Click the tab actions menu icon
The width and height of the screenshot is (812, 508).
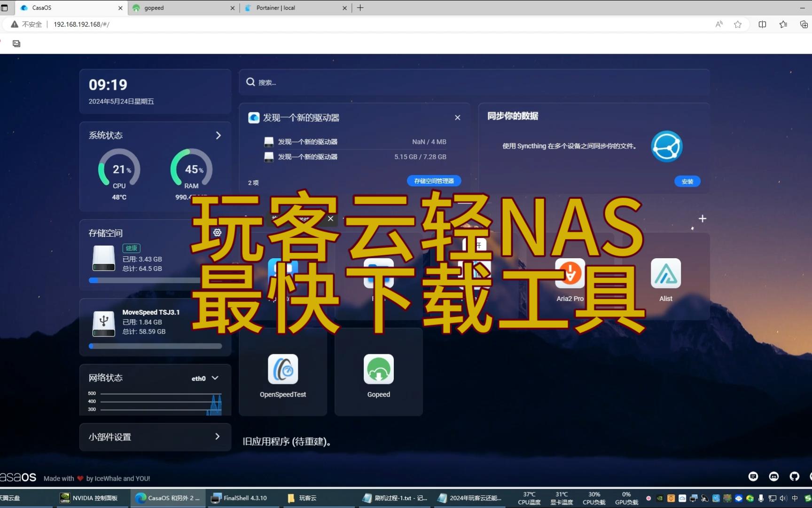[x=5, y=8]
